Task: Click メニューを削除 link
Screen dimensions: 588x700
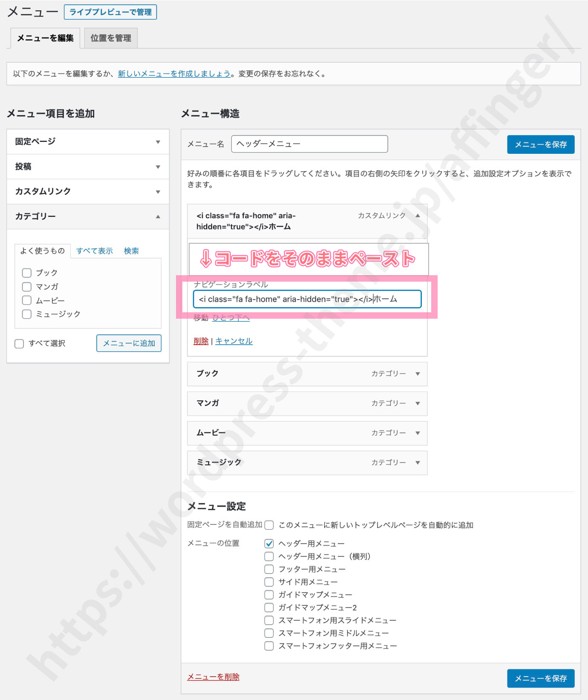Action: click(x=213, y=677)
